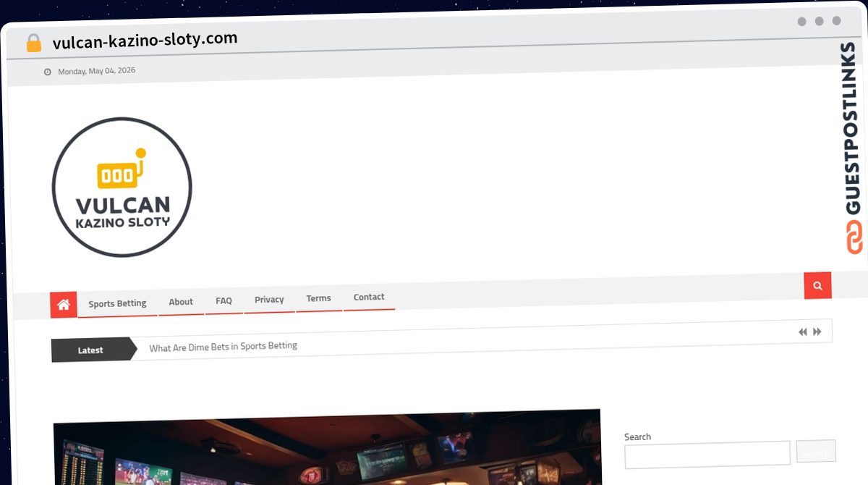
Task: Click the Search button beside the field
Action: (x=816, y=452)
